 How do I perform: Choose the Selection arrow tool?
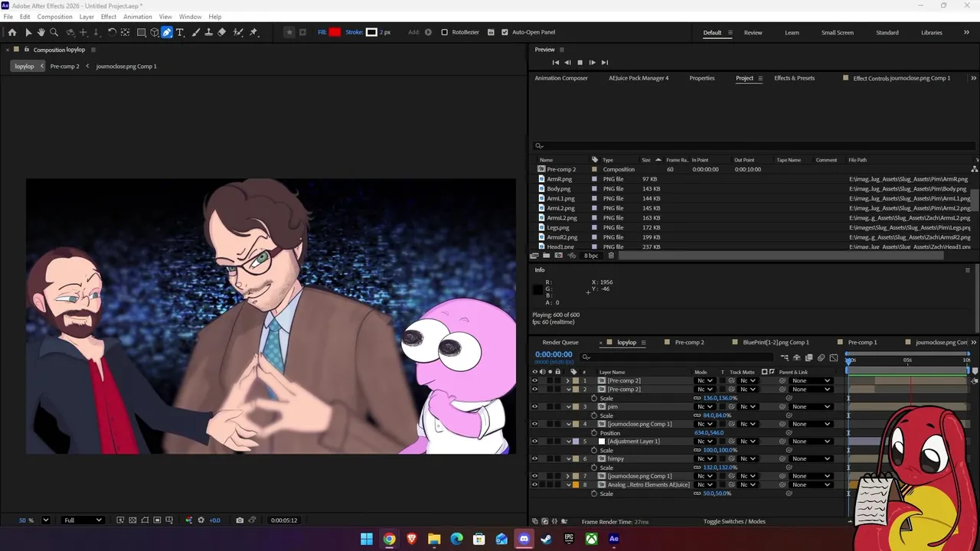point(28,32)
